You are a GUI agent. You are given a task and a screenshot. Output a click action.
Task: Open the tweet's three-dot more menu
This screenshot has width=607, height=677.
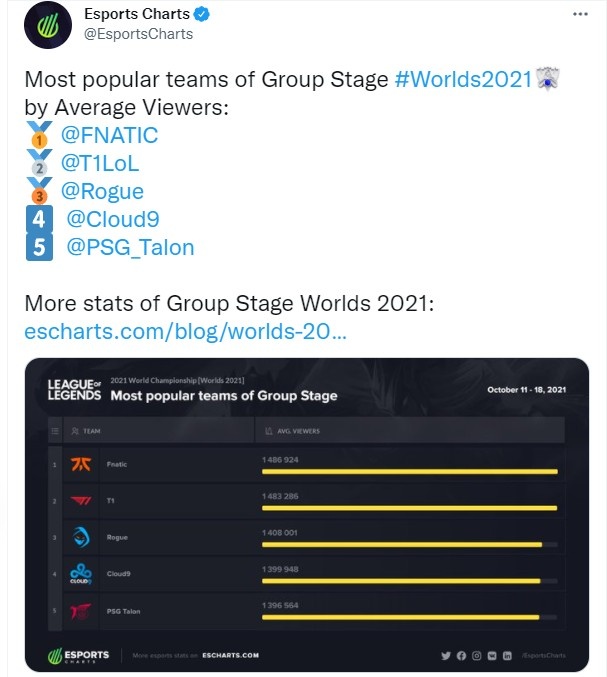click(x=580, y=15)
